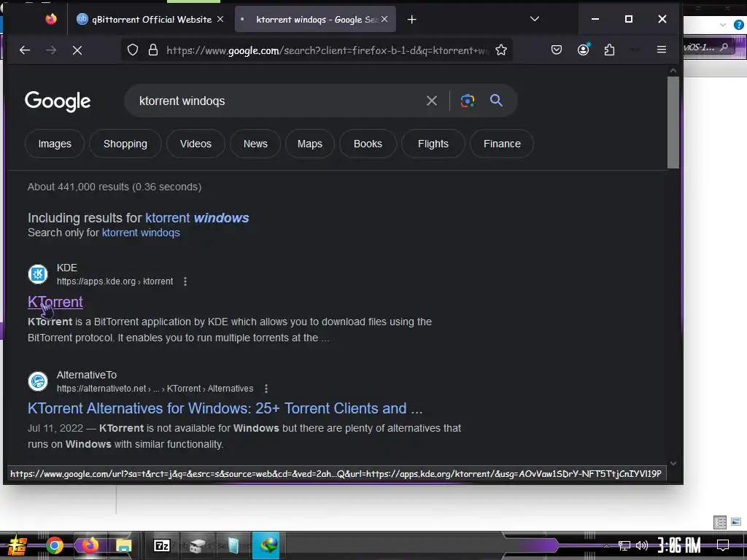Open a new browser tab

point(412,20)
